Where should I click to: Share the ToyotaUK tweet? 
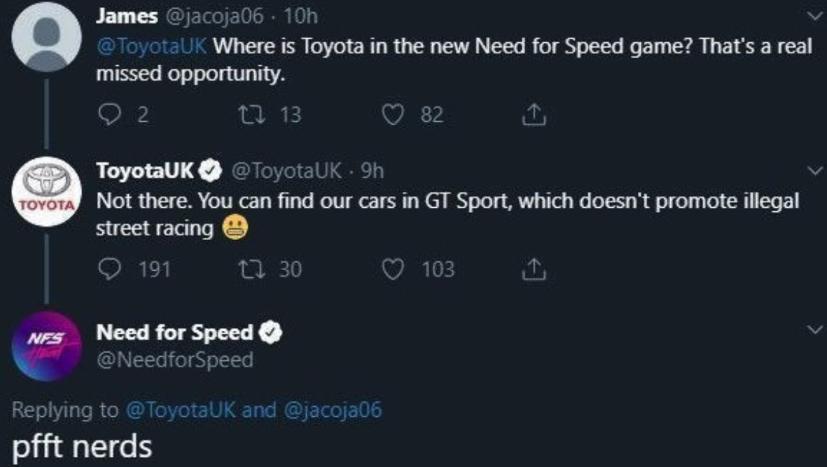pyautogui.click(x=536, y=269)
